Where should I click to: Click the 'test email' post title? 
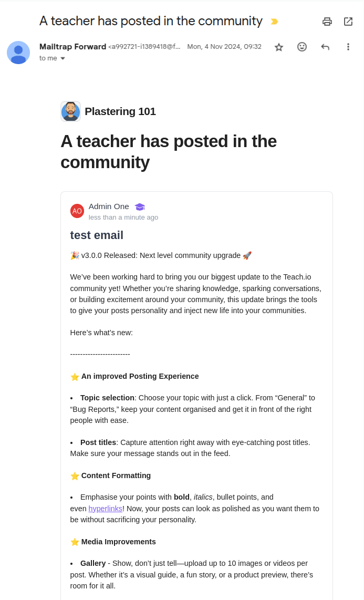pos(97,235)
